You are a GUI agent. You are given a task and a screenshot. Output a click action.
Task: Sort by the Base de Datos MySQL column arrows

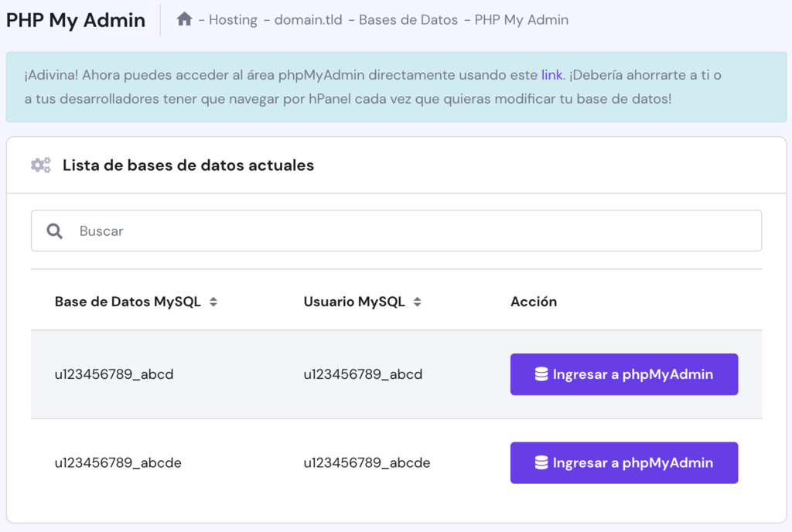[x=213, y=302]
